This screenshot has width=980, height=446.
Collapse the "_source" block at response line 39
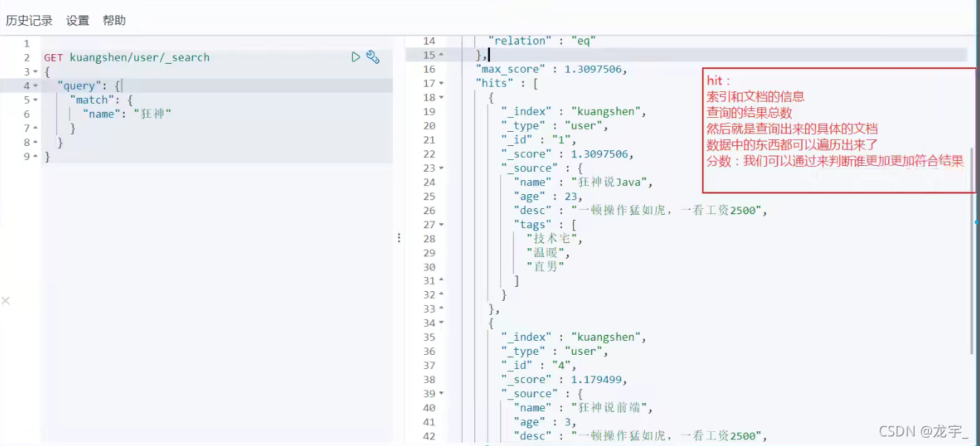(441, 393)
